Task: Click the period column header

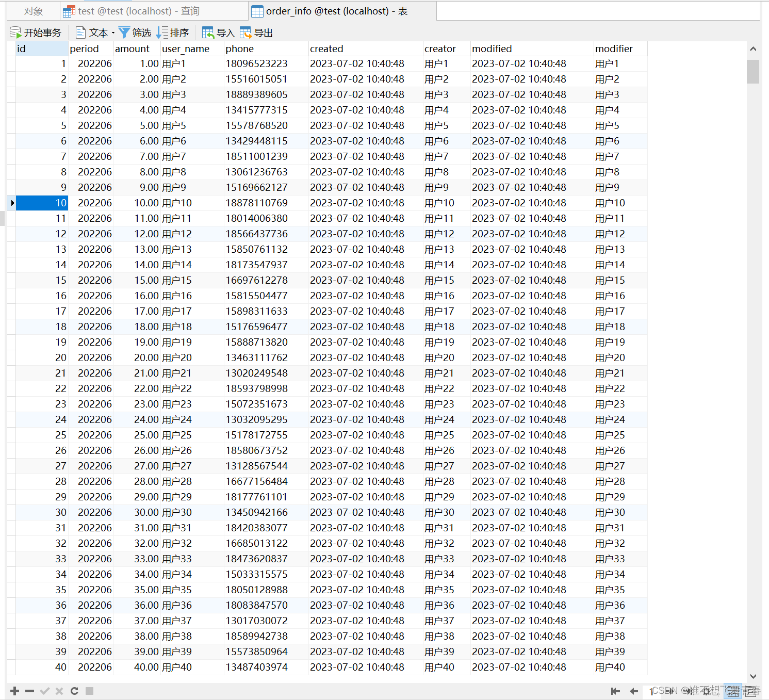Action: [91, 48]
